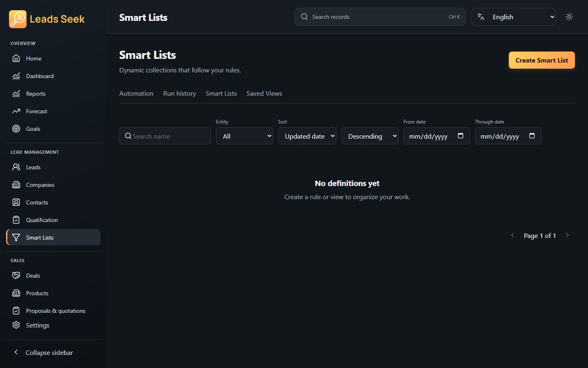Click the Qualification clipboard icon
Image resolution: width=588 pixels, height=368 pixels.
16,220
